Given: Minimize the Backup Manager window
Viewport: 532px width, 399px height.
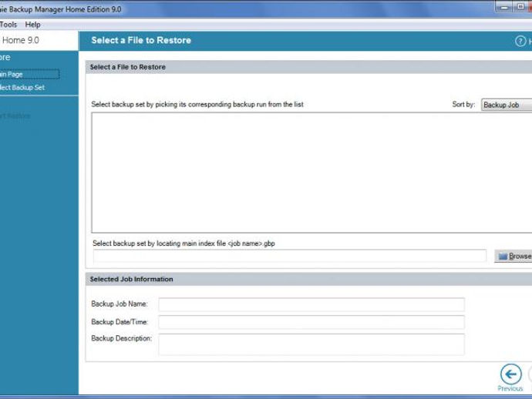Looking at the screenshot, I should (x=504, y=7).
